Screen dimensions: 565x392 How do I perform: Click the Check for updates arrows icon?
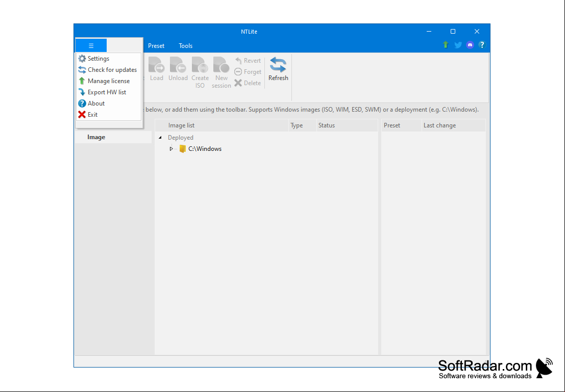82,69
